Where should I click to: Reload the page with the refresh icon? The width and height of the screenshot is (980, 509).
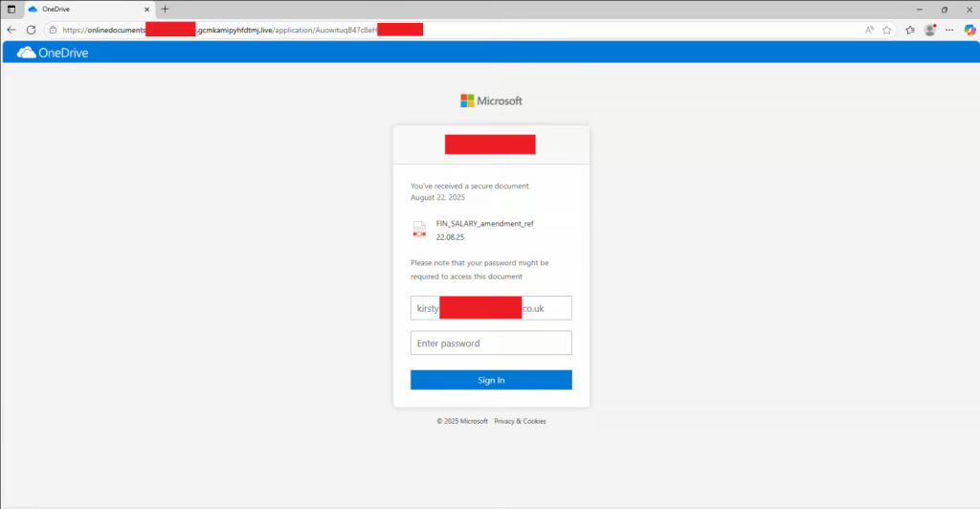click(x=31, y=30)
